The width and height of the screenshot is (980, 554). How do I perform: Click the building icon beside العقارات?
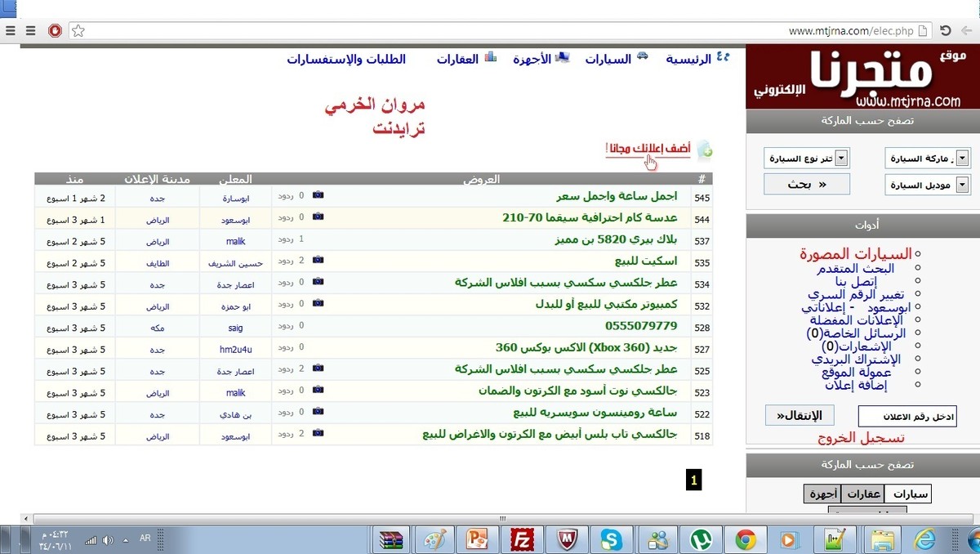tap(490, 57)
